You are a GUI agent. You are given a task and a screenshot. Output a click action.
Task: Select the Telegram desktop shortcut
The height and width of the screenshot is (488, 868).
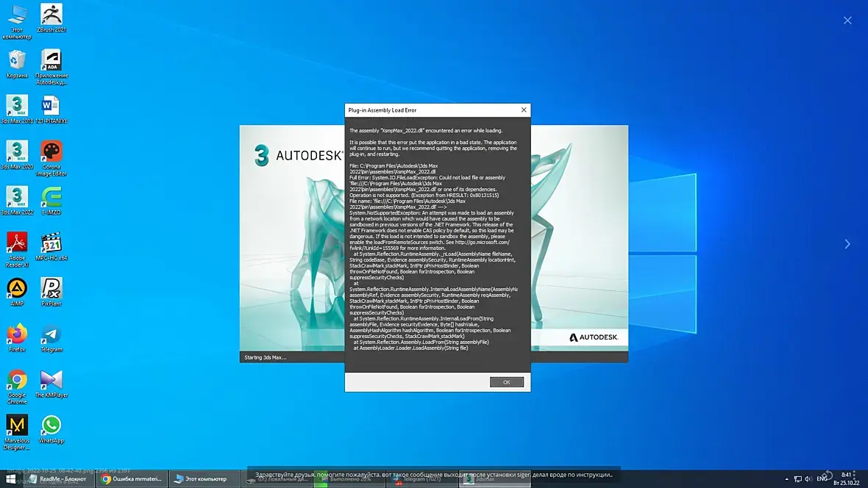click(x=51, y=337)
